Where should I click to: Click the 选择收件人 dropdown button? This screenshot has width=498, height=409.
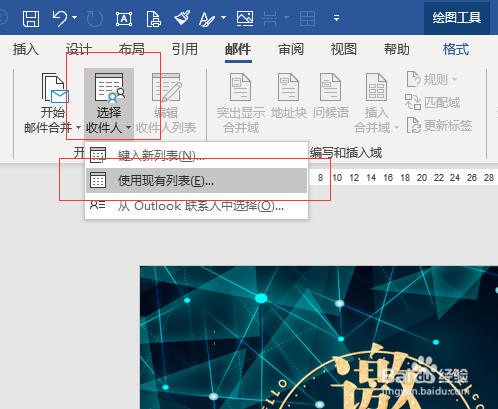109,103
